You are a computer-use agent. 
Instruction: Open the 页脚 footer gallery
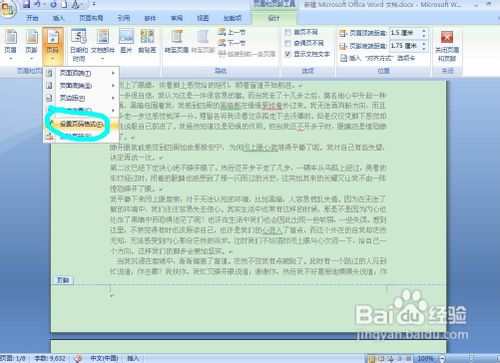tap(31, 45)
